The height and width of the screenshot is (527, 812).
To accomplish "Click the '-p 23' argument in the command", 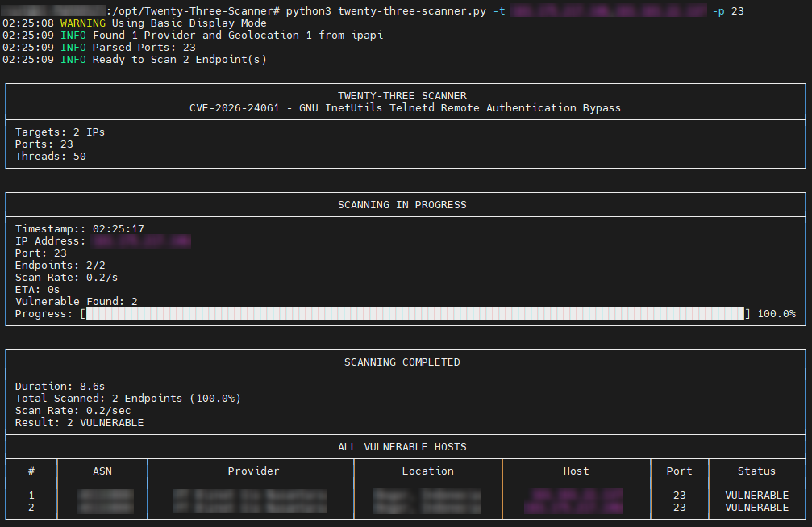I will tap(728, 10).
